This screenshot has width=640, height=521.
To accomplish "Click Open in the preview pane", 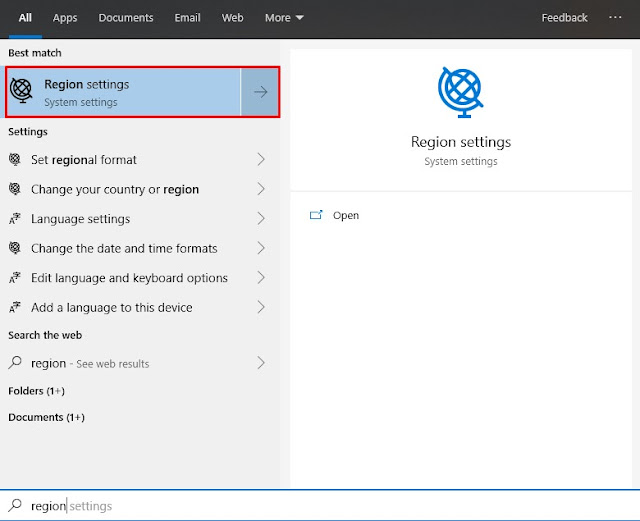I will (346, 216).
